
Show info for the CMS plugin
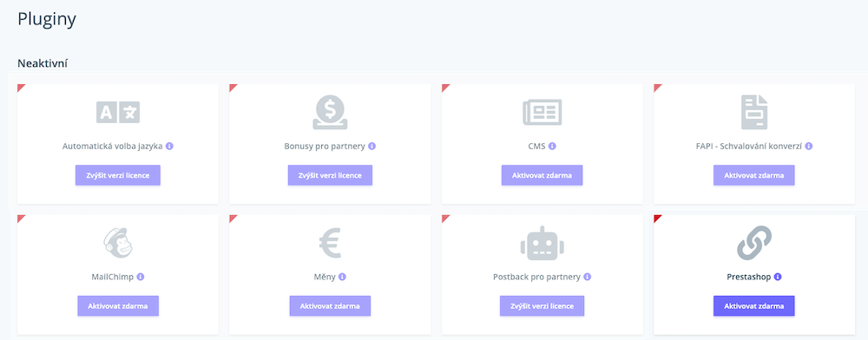pos(552,147)
